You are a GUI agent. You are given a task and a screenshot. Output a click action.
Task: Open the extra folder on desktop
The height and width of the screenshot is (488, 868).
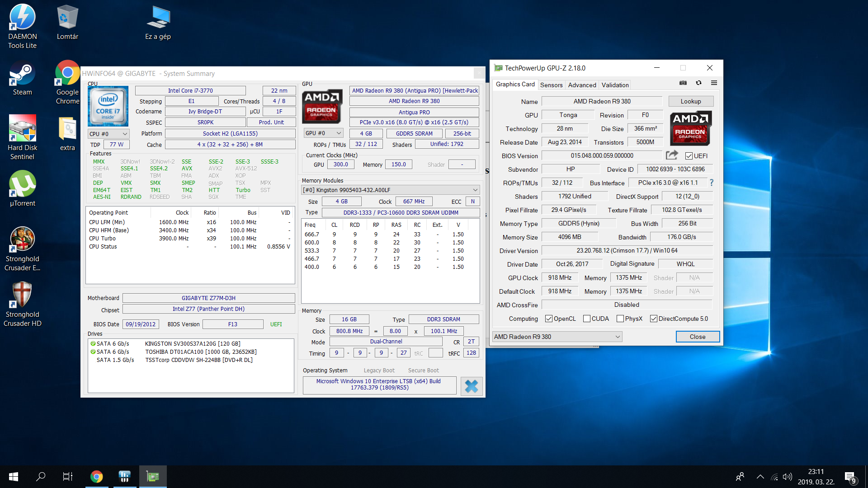click(67, 134)
